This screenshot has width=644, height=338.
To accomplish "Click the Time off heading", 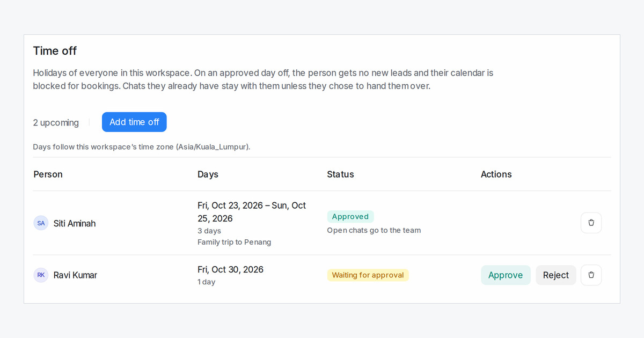I will click(x=55, y=50).
